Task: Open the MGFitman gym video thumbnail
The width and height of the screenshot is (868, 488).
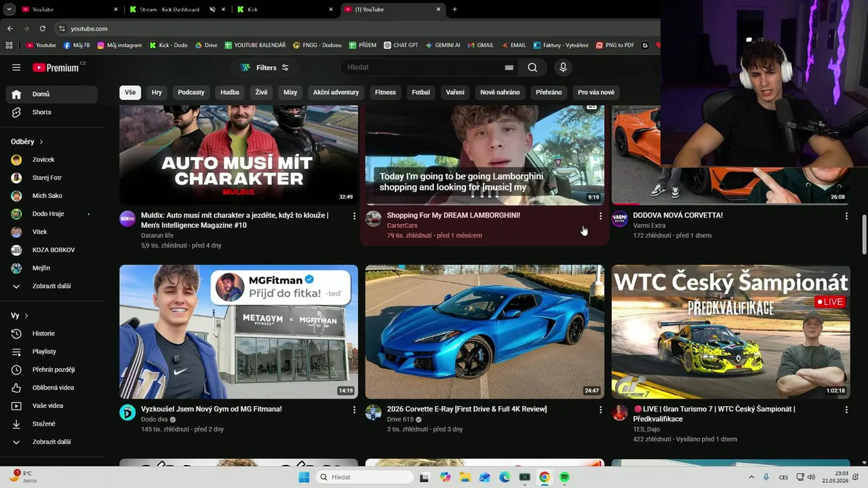Action: click(239, 331)
